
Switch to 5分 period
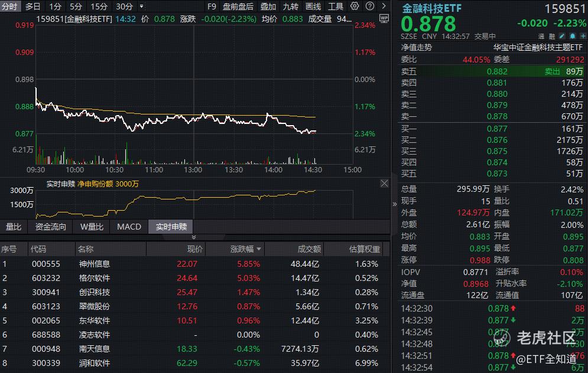[x=76, y=6]
